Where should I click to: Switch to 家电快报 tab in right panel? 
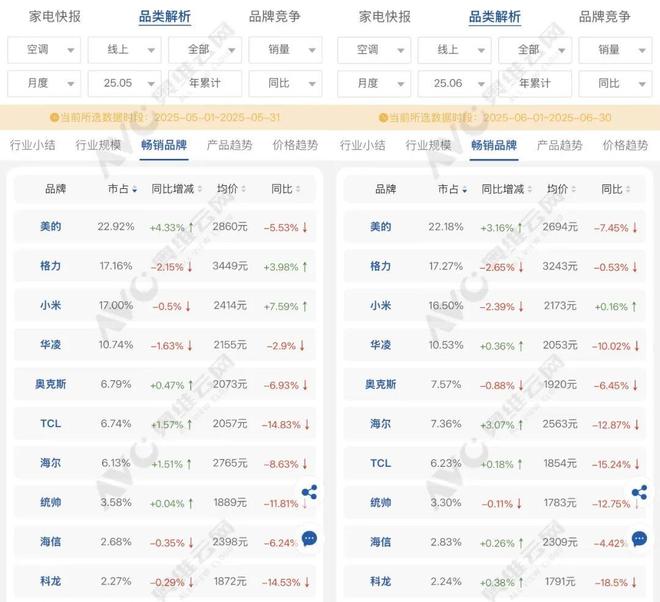pos(385,17)
